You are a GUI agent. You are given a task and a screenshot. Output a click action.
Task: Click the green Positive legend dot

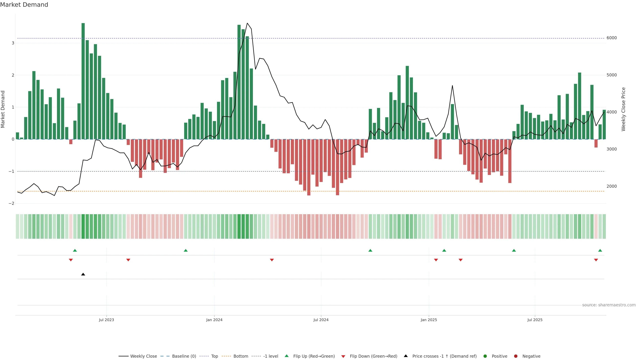[485, 356]
